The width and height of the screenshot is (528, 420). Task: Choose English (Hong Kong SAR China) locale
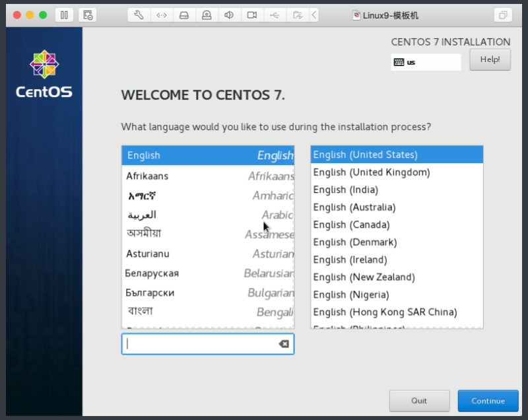click(397, 312)
